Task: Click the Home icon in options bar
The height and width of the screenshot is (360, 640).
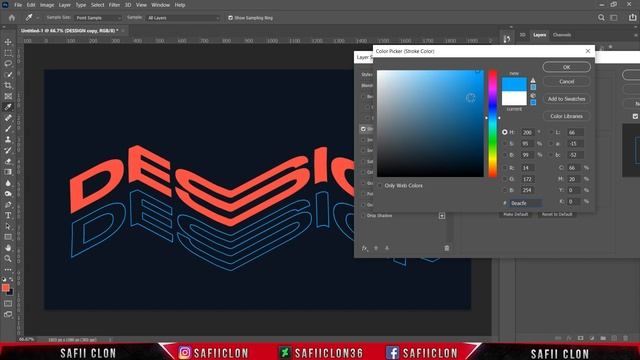Action: [12, 18]
